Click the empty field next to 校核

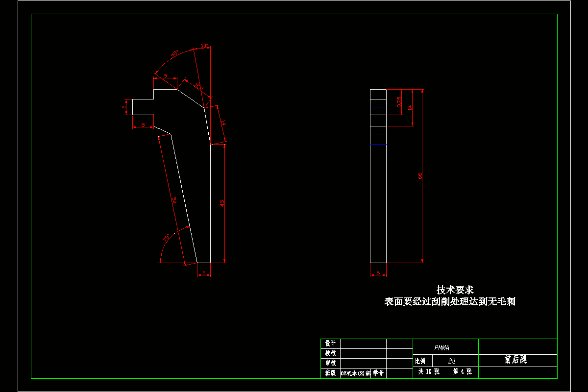(x=363, y=353)
